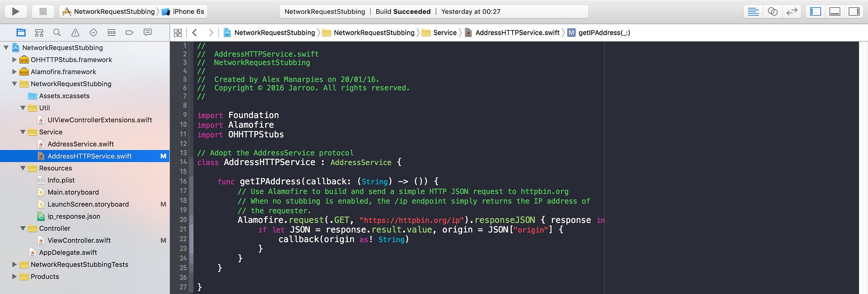Viewport: 868px width, 294px height.
Task: Click the AddressHTTPService class name in code
Action: pyautogui.click(x=270, y=162)
